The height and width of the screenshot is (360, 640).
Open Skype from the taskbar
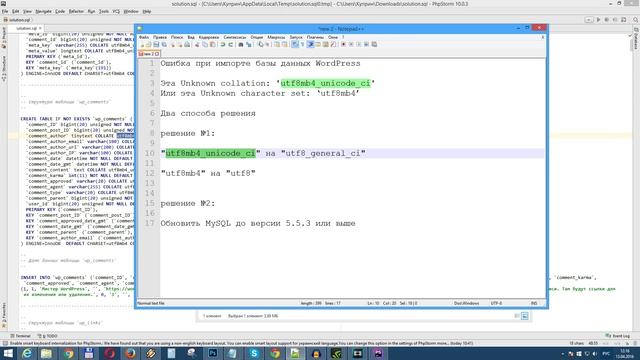pyautogui.click(x=254, y=353)
